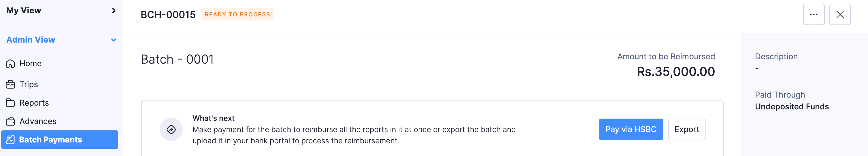The height and width of the screenshot is (156, 868).
Task: Open the Reports label in sidebar
Action: pos(34,103)
